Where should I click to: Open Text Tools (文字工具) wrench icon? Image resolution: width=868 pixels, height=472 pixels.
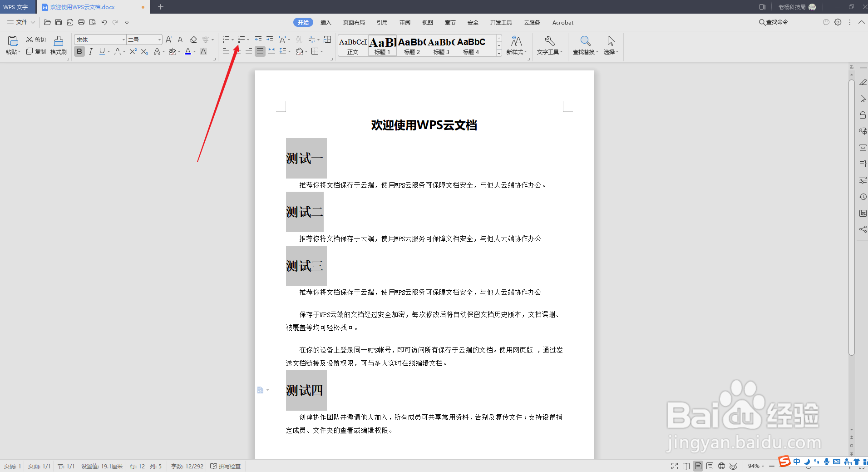[550, 45]
